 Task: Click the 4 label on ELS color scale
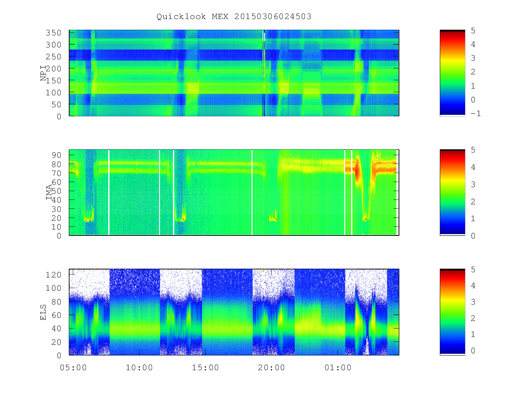[x=473, y=286]
